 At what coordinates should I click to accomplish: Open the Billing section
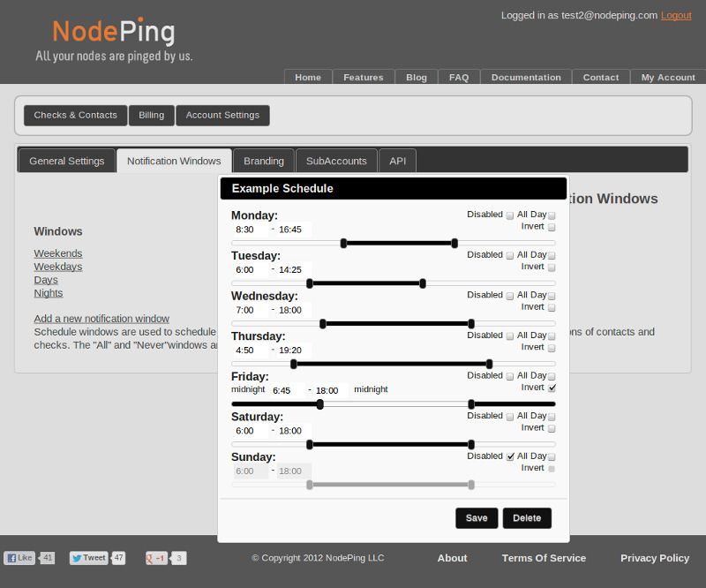[151, 115]
